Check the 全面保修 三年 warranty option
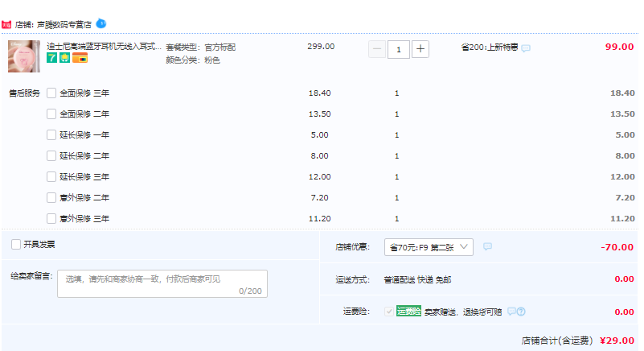Screen dimensions: 644x351 coord(51,93)
